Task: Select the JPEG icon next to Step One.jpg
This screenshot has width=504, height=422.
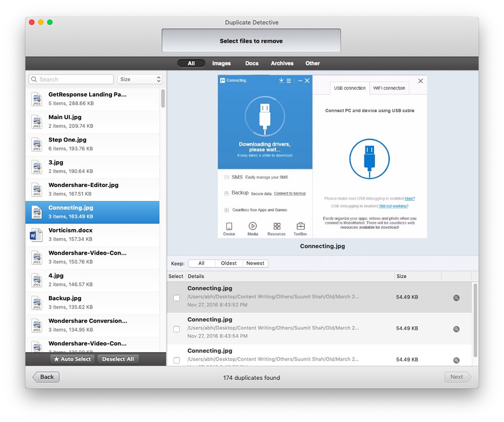Action: tap(37, 144)
